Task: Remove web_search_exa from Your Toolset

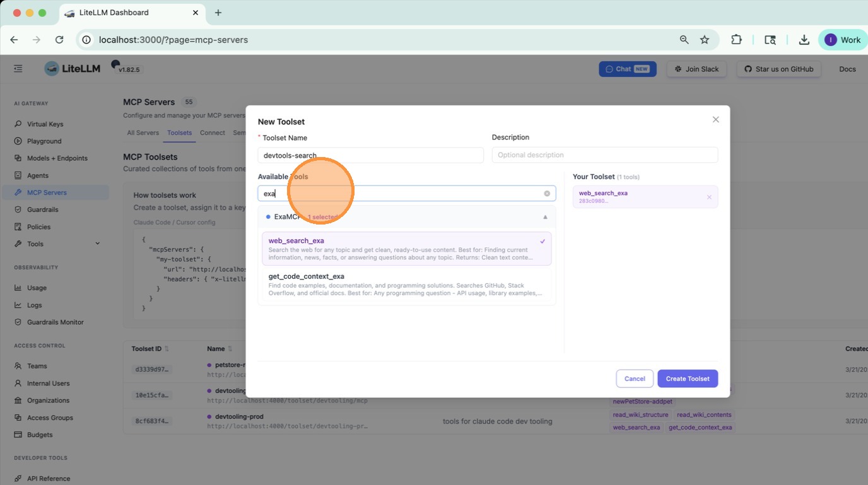Action: [x=709, y=197]
